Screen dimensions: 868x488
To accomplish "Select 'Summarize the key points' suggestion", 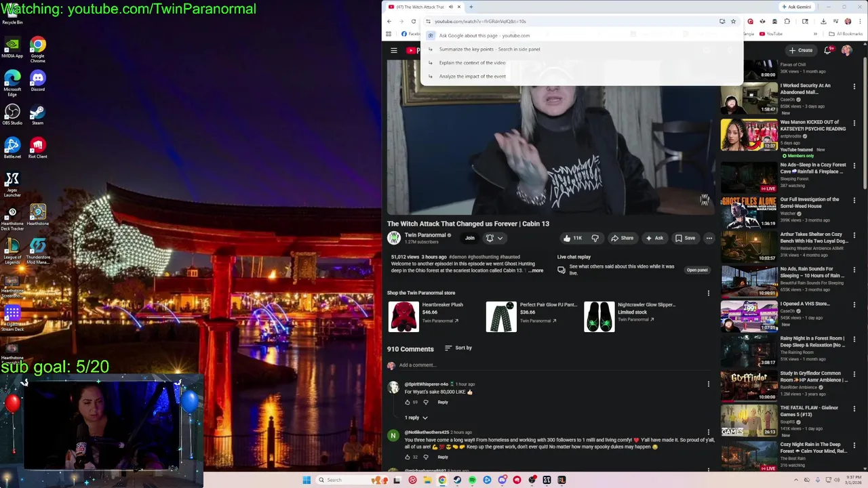I will [x=581, y=49].
